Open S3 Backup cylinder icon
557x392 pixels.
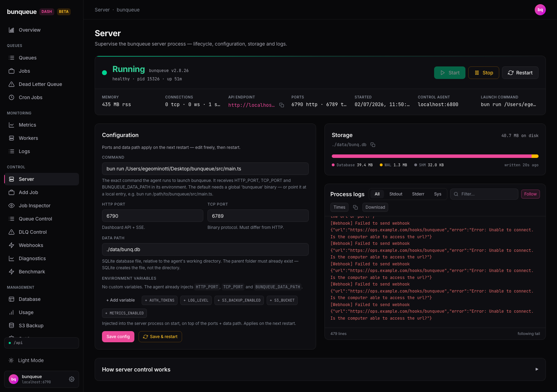(11, 326)
